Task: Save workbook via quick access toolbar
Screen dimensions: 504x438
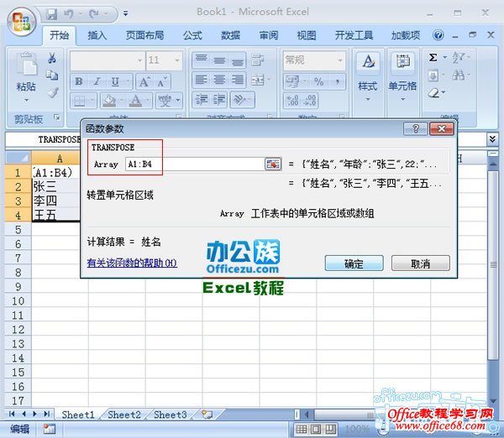Action: [x=51, y=13]
